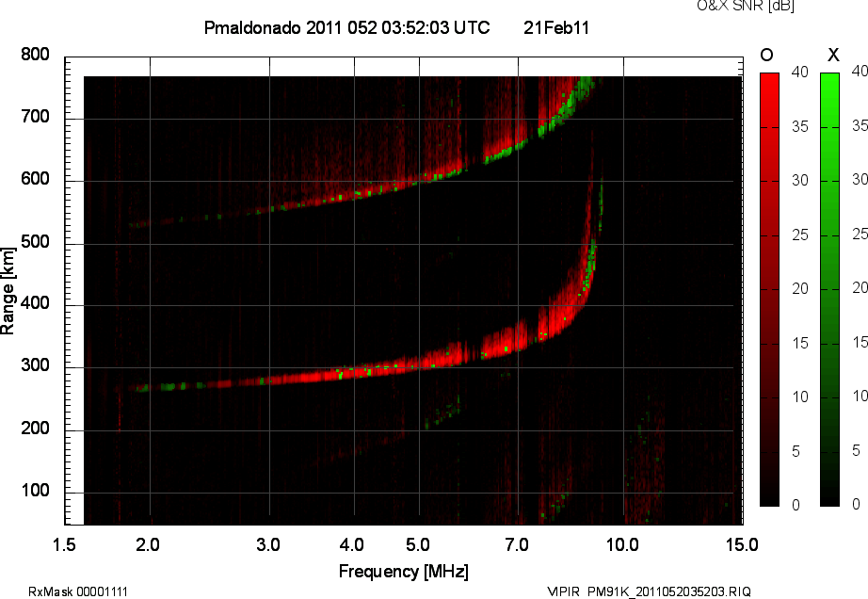Click the frequency axis tick '1.5'
This screenshot has width=868, height=599.
64,544
